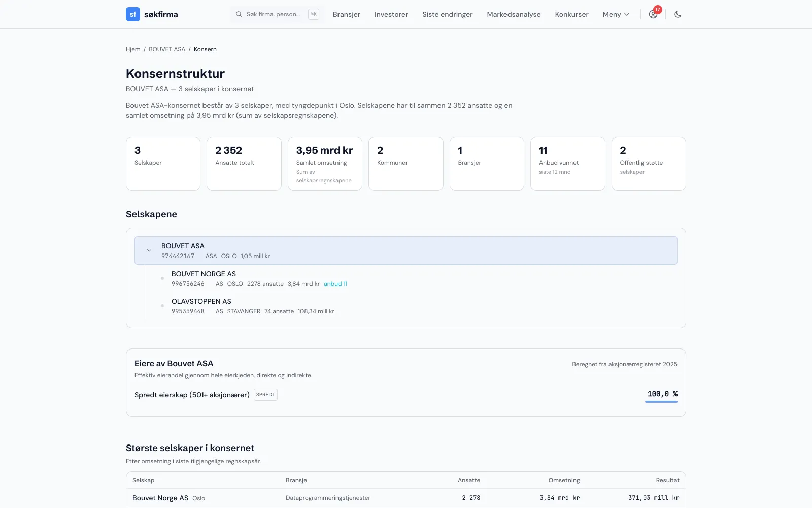Click 'Beregnet fra aksjonærregisteret 2025' note
The height and width of the screenshot is (508, 812).
coord(625,364)
